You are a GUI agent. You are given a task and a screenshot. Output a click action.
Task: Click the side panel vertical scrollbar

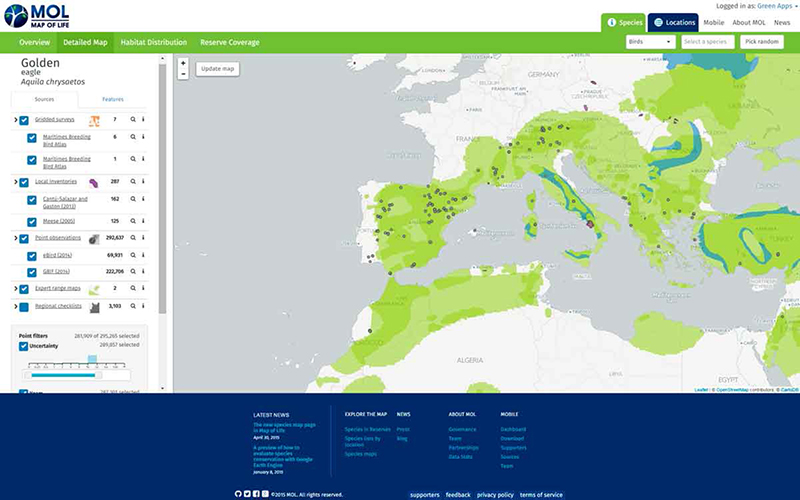click(163, 189)
